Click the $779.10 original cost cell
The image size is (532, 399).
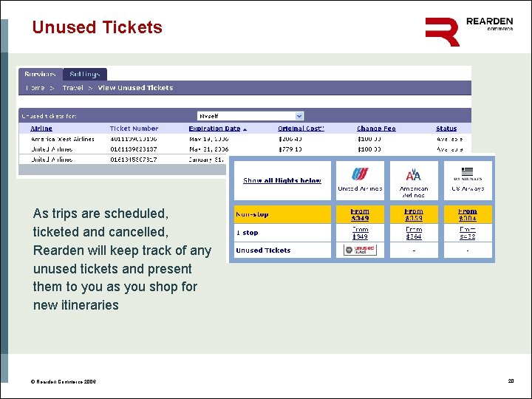click(290, 149)
